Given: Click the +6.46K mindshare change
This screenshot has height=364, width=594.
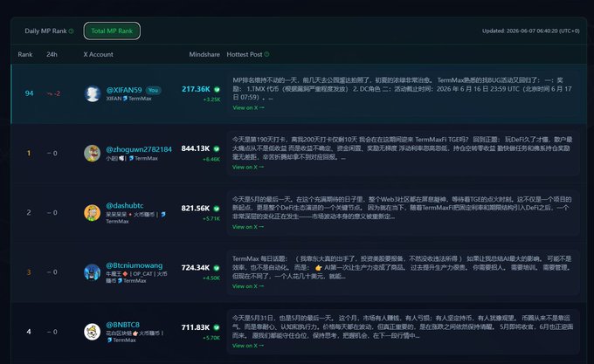Looking at the screenshot, I should click(211, 159).
